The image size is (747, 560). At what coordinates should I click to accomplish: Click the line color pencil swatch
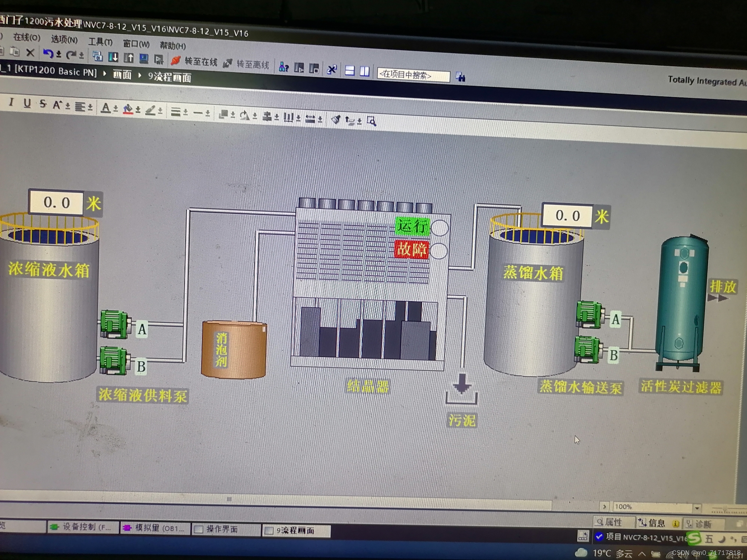[x=150, y=110]
